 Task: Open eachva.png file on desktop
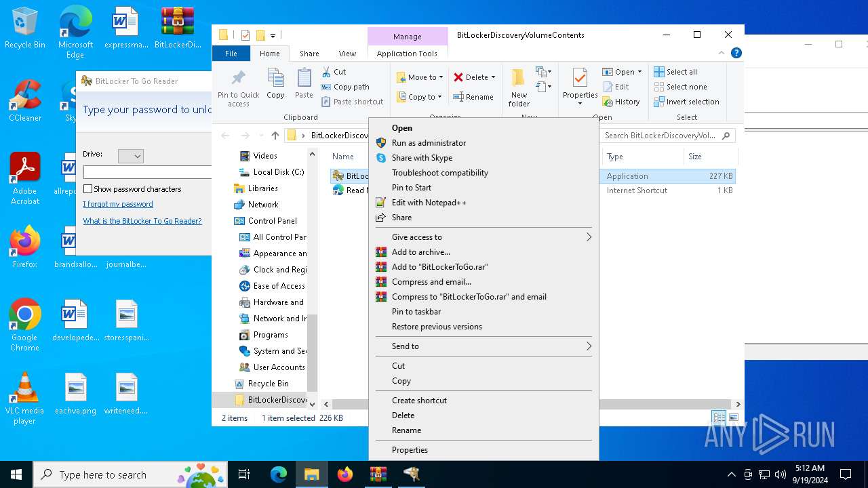(75, 394)
